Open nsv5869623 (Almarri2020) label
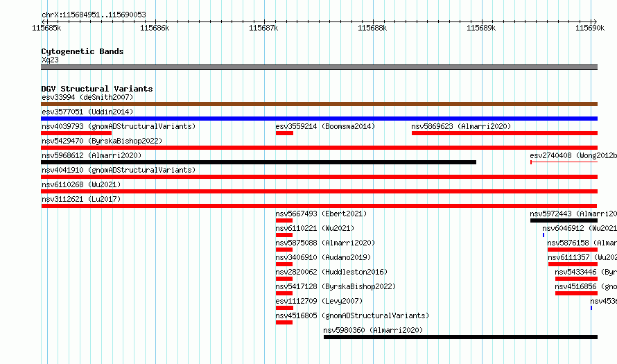Image resolution: width=617 pixels, height=364 pixels. click(461, 126)
